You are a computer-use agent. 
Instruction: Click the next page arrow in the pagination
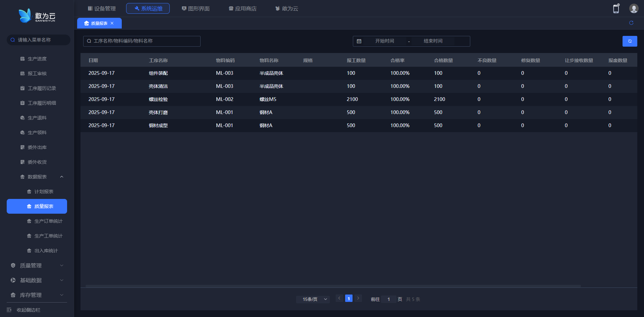click(x=358, y=298)
